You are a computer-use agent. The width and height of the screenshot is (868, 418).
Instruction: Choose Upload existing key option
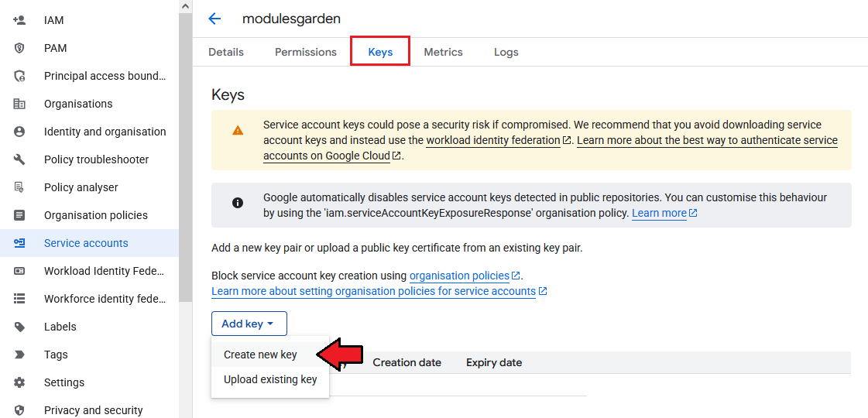pos(270,379)
